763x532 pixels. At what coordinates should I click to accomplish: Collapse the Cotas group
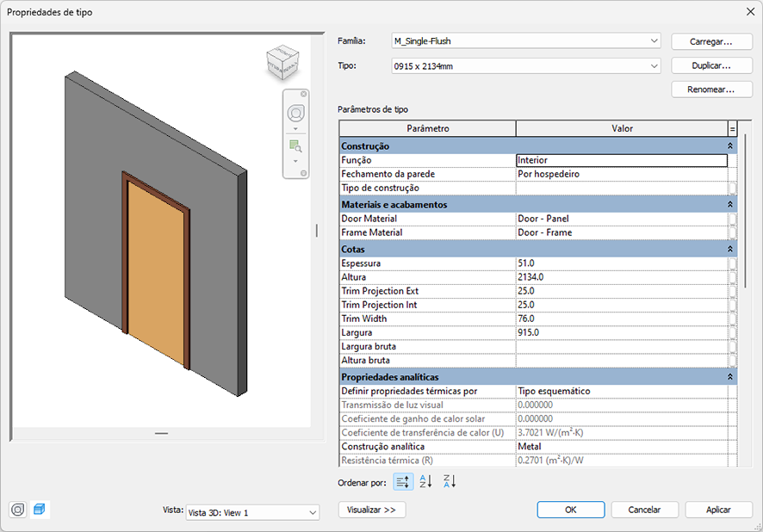(x=730, y=249)
